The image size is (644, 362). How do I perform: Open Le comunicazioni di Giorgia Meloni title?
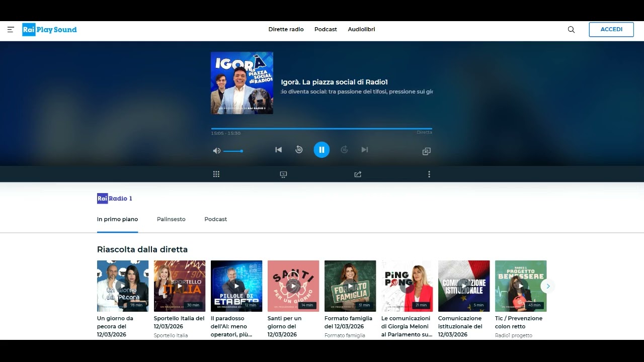tap(407, 326)
